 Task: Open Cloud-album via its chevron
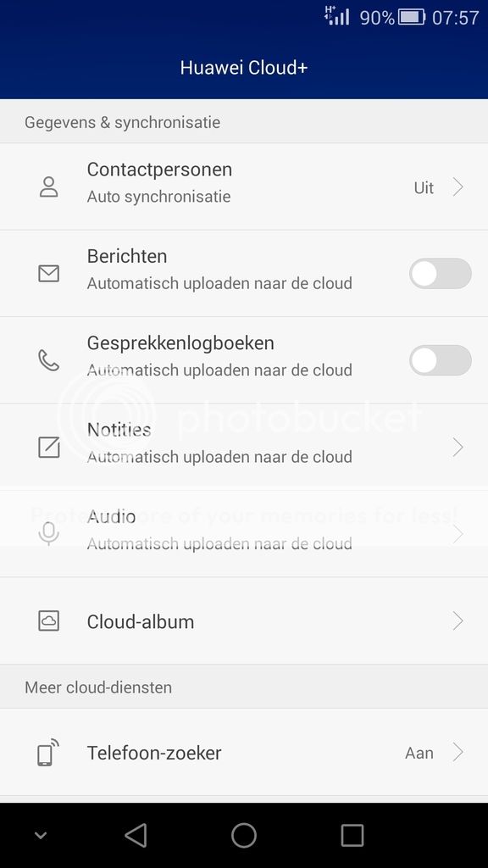(457, 621)
